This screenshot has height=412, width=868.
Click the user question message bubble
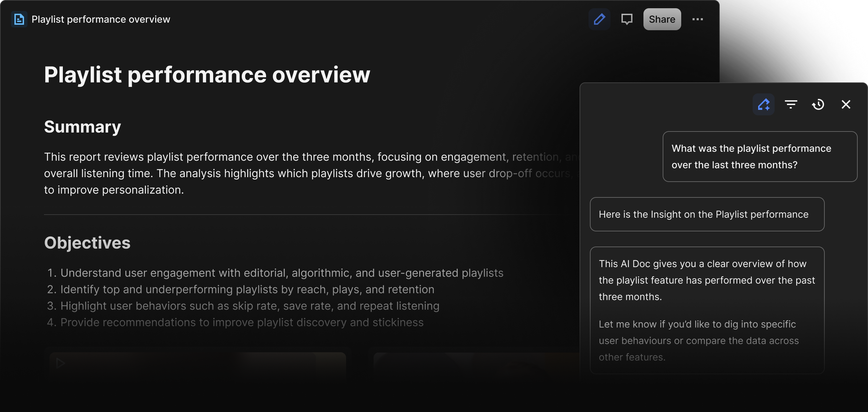(x=759, y=157)
